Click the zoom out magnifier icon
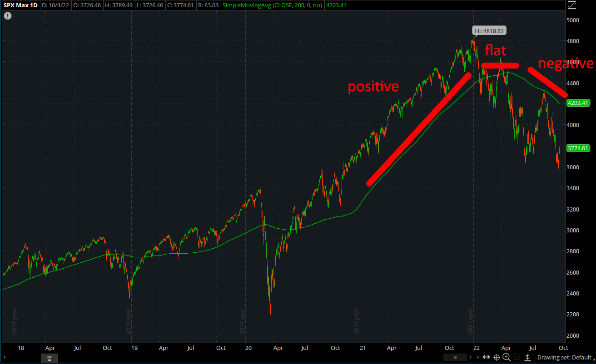Image resolution: width=596 pixels, height=364 pixels. click(x=517, y=357)
